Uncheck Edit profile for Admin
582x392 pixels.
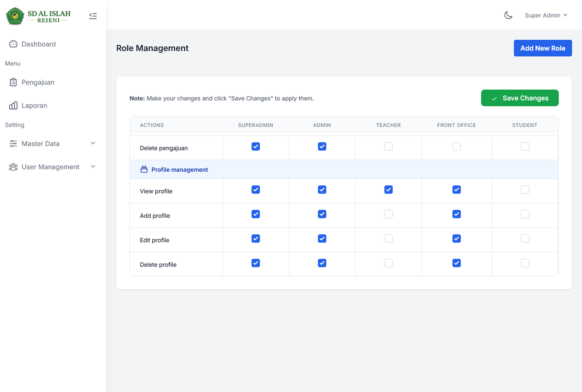pos(322,239)
